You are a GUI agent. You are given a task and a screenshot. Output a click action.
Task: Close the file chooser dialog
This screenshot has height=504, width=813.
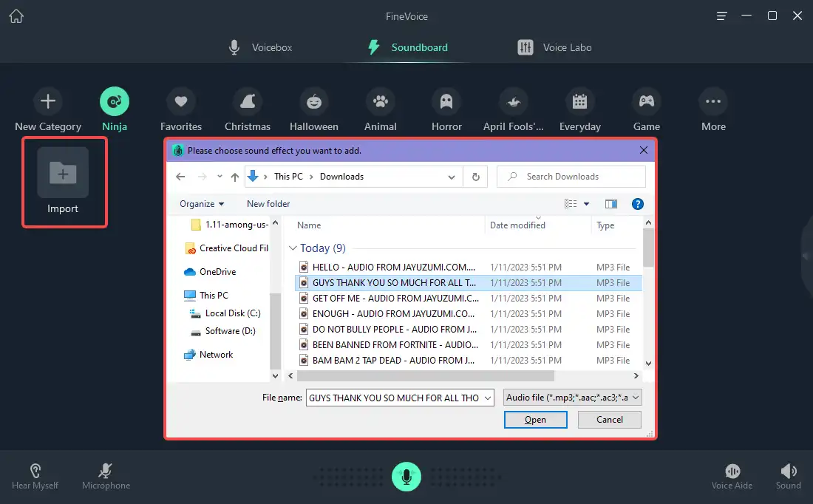[644, 150]
